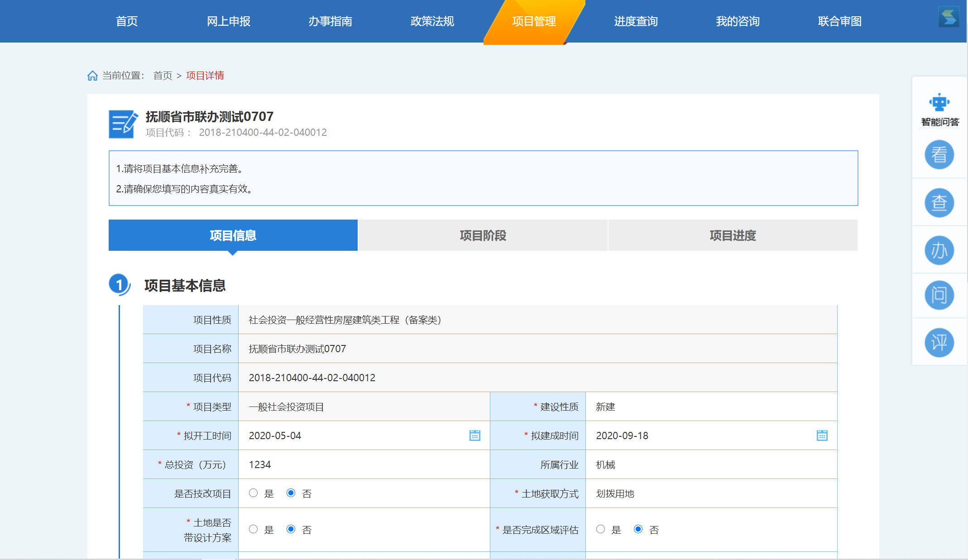
Task: Open calendar picker for 拟开工时间
Action: click(474, 436)
